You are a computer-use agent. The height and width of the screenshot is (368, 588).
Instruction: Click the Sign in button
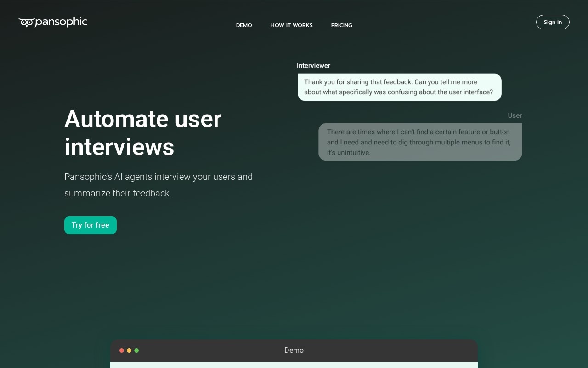coord(553,22)
